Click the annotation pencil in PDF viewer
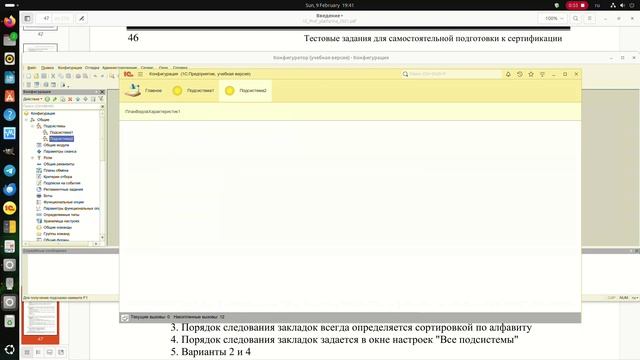640x360 pixels. [x=82, y=18]
